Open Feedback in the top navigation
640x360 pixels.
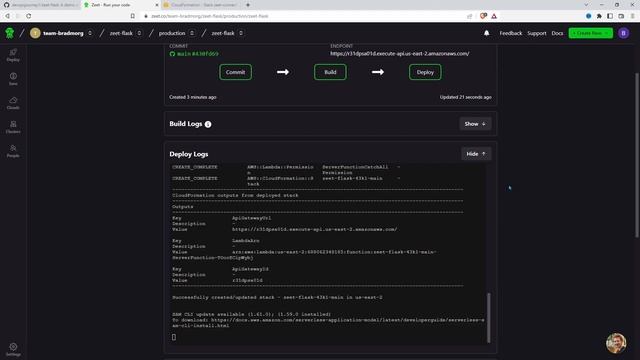pos(511,33)
